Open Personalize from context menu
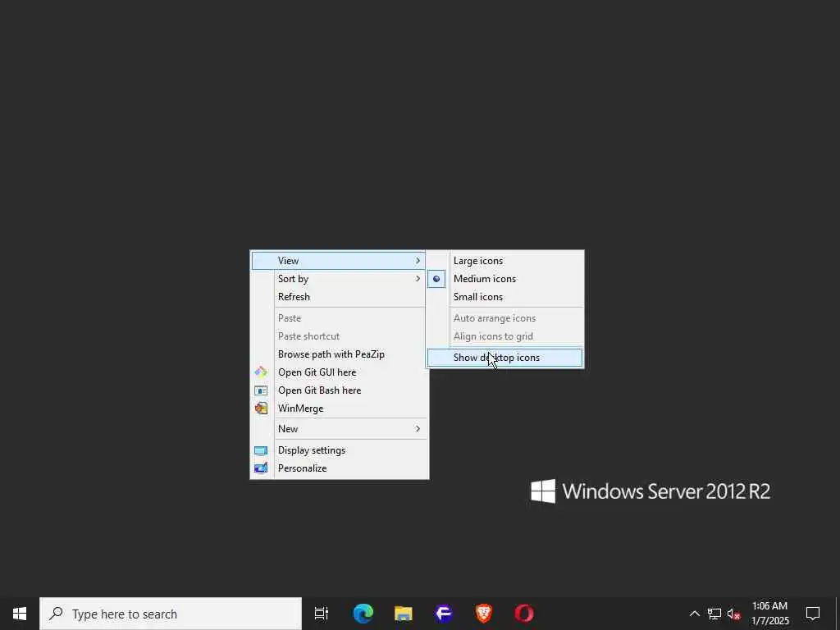 pos(340,468)
